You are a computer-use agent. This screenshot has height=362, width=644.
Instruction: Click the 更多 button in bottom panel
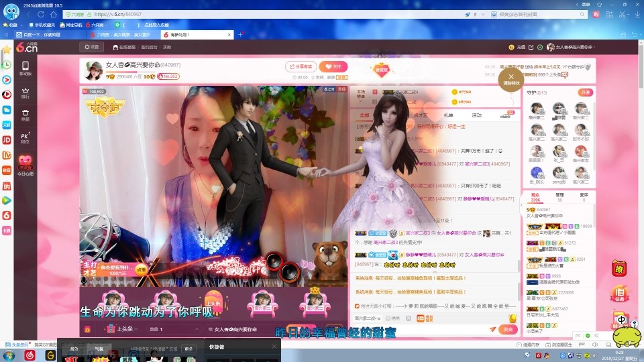189,349
